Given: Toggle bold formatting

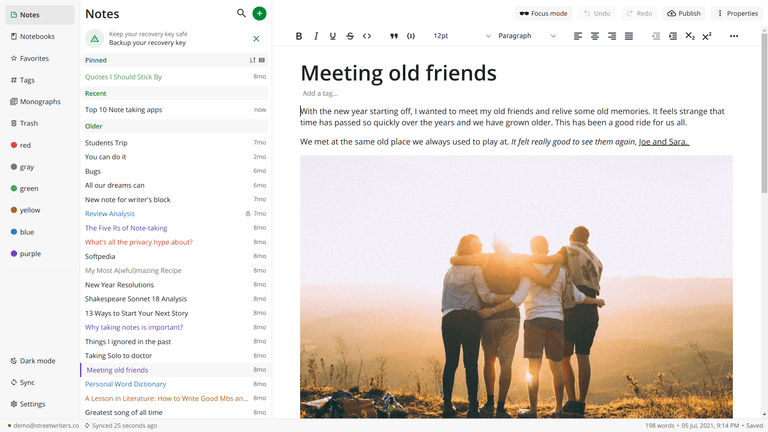Looking at the screenshot, I should 299,36.
